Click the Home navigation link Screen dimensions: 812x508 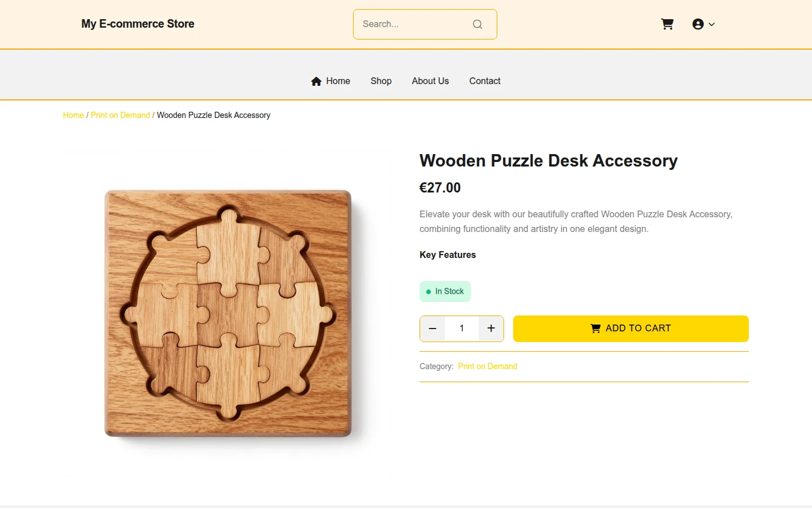[x=330, y=81]
